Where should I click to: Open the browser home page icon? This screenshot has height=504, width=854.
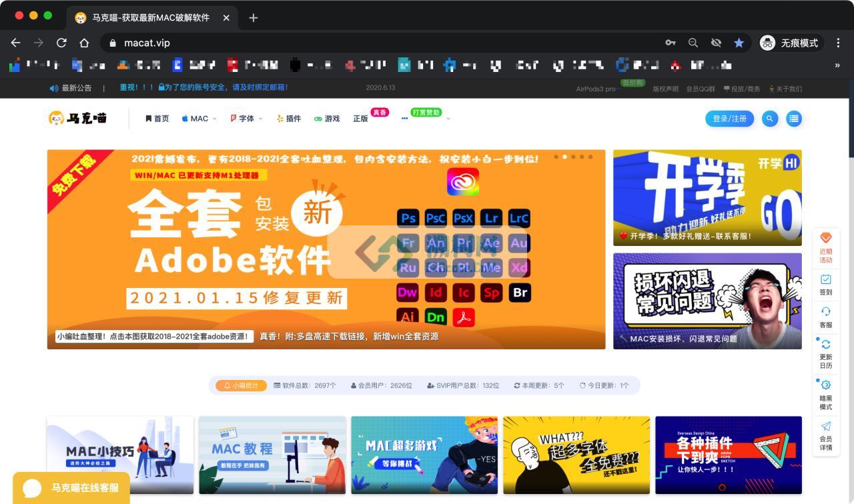(x=84, y=43)
